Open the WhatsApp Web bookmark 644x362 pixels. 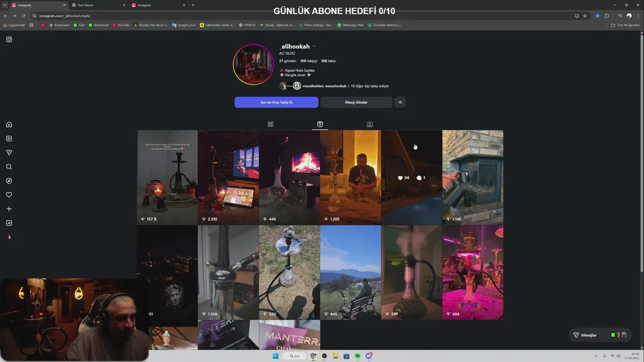350,25
